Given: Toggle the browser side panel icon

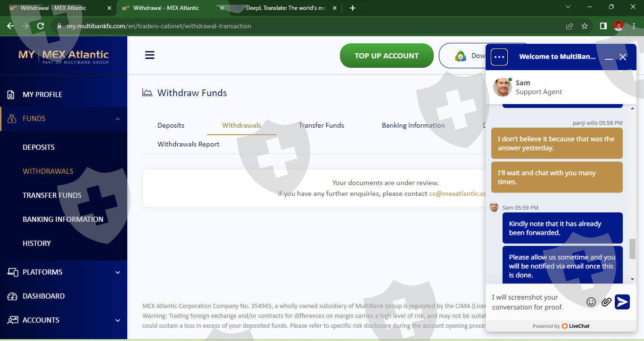Looking at the screenshot, I should click(x=603, y=26).
